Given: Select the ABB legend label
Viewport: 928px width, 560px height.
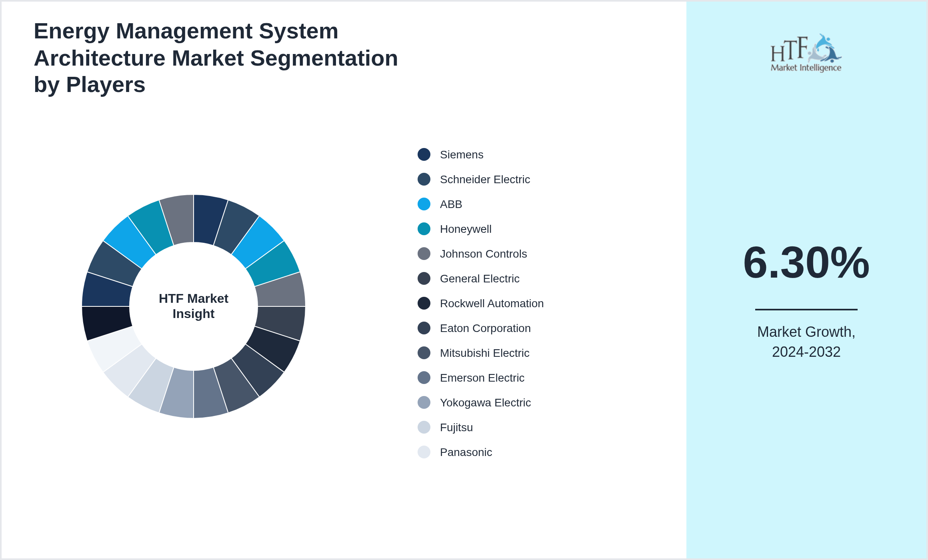Looking at the screenshot, I should click(451, 204).
